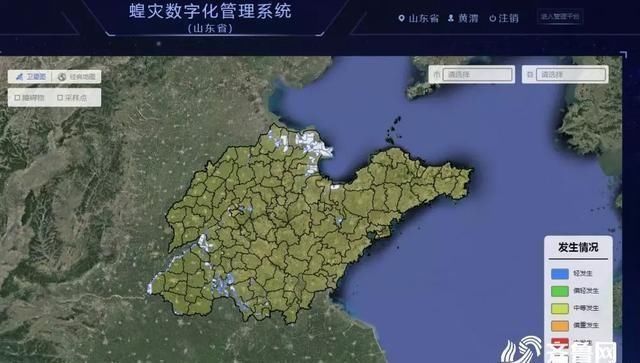The image size is (640, 363).
Task: Switch to the second map type tab
Action: point(77,77)
